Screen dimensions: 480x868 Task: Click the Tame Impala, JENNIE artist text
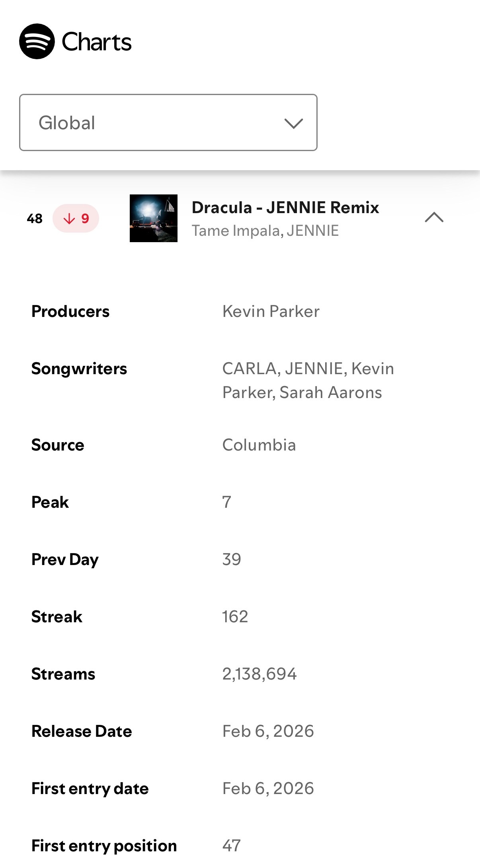tap(265, 231)
